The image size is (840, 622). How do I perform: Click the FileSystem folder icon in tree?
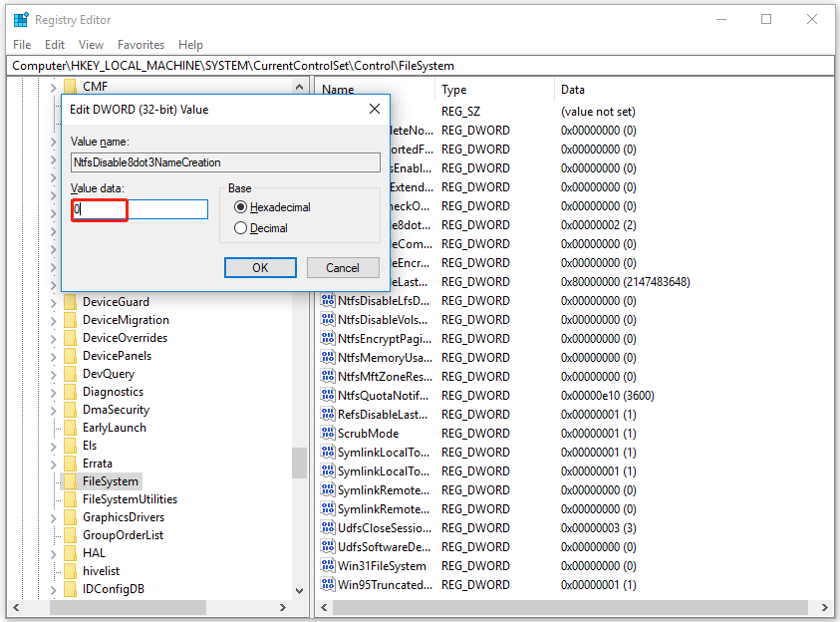point(70,481)
